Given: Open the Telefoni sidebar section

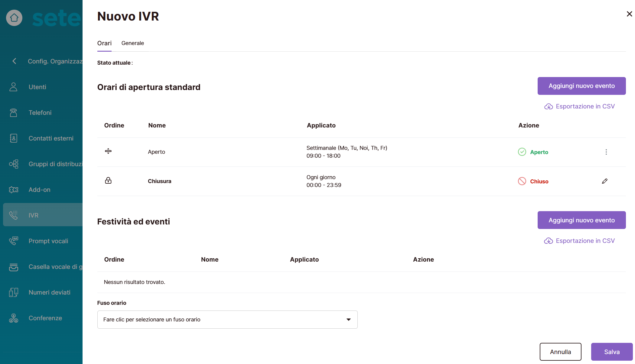Looking at the screenshot, I should click(x=40, y=113).
